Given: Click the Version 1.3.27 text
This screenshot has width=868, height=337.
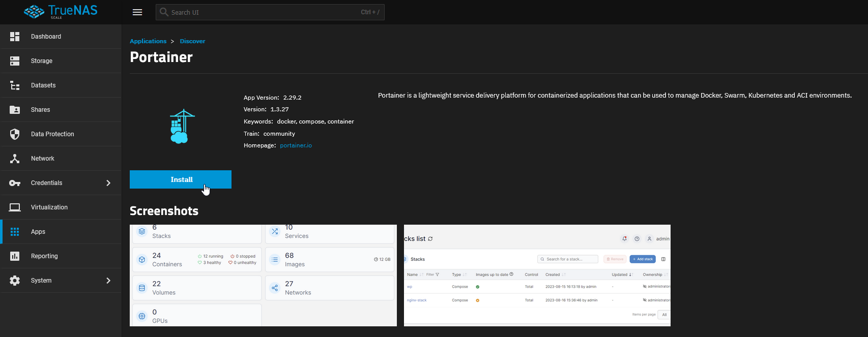Looking at the screenshot, I should coord(266,109).
